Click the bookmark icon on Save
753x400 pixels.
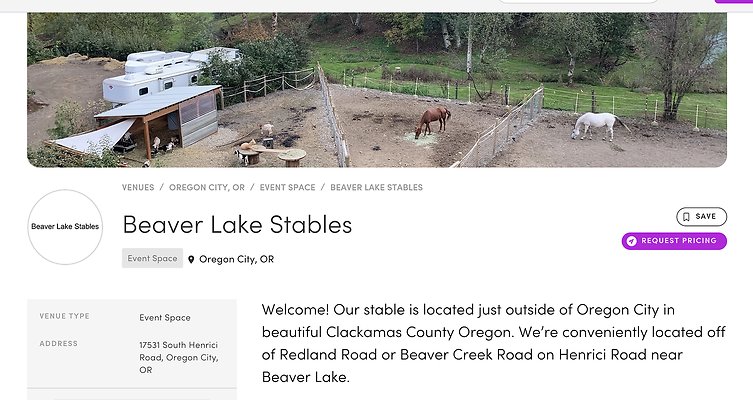[687, 216]
